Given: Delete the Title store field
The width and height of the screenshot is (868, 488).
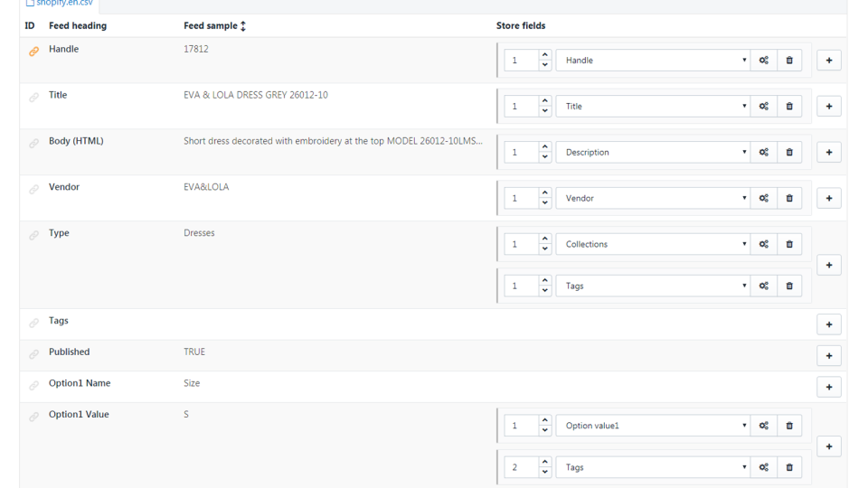Looking at the screenshot, I should 789,107.
